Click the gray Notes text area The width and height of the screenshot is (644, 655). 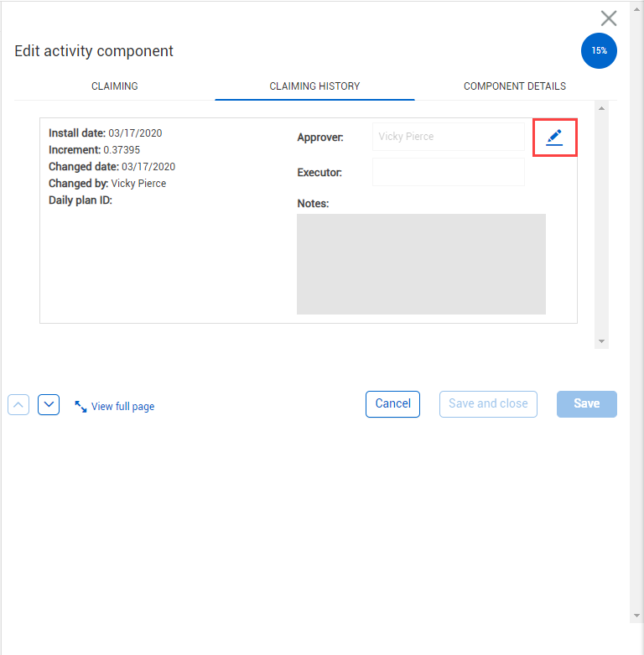coord(421,264)
